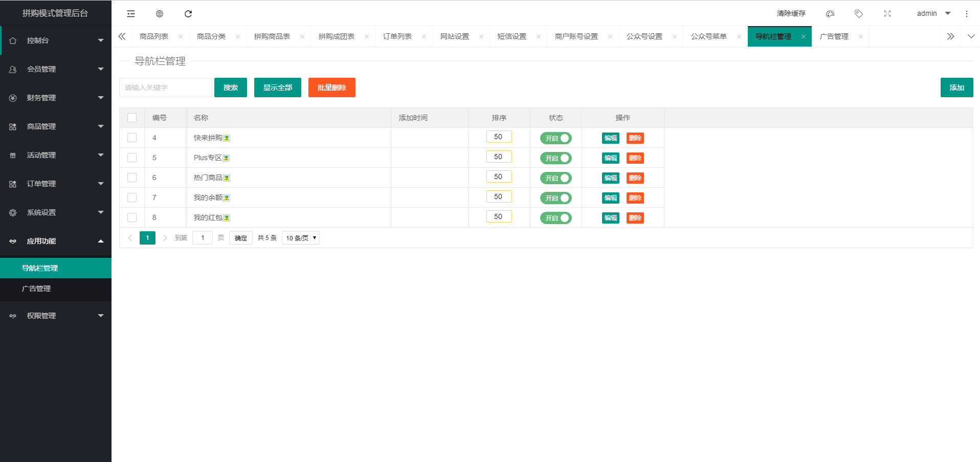Open the theme palette icon

coord(830,14)
